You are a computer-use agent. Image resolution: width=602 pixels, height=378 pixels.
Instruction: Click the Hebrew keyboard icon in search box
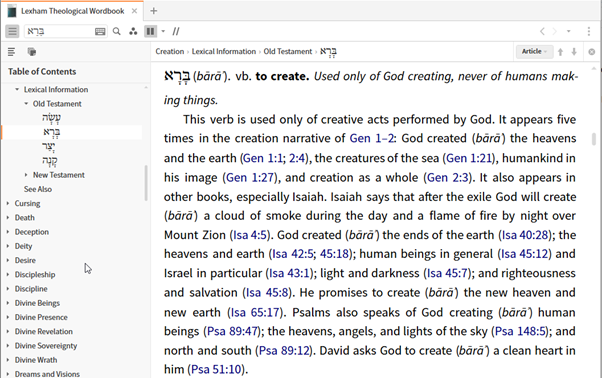click(100, 31)
